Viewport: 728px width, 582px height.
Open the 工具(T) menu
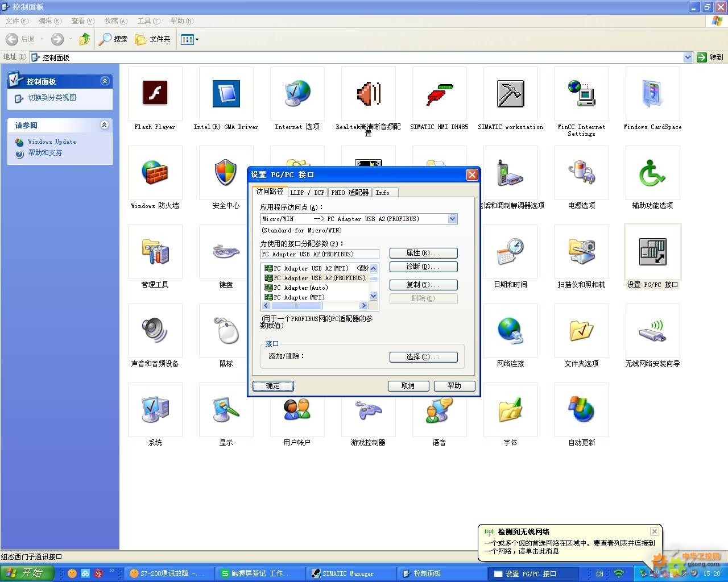149,21
